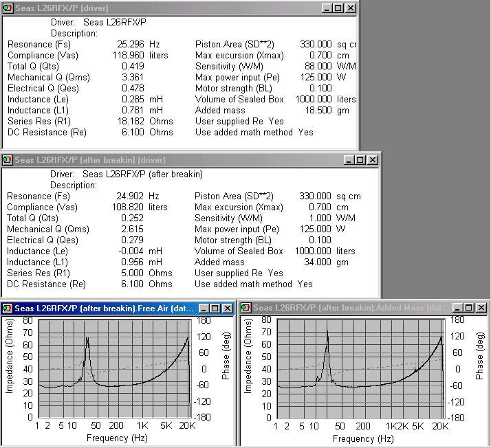Close the Added Mass graph window
491x448 pixels.
coord(481,308)
